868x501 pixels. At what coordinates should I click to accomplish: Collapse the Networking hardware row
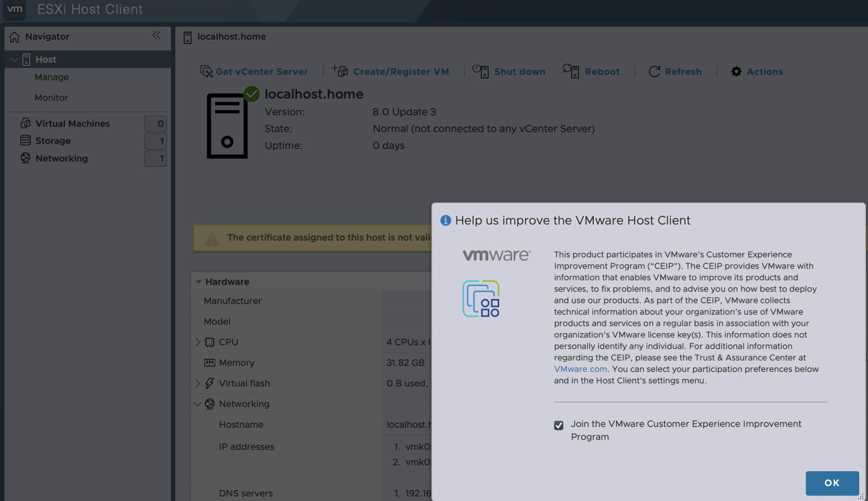tap(198, 404)
